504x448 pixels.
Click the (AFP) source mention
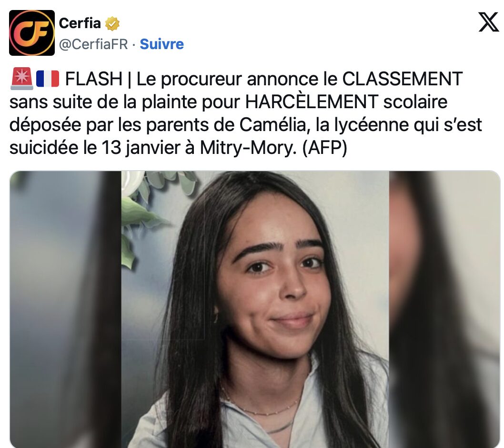coord(324,148)
